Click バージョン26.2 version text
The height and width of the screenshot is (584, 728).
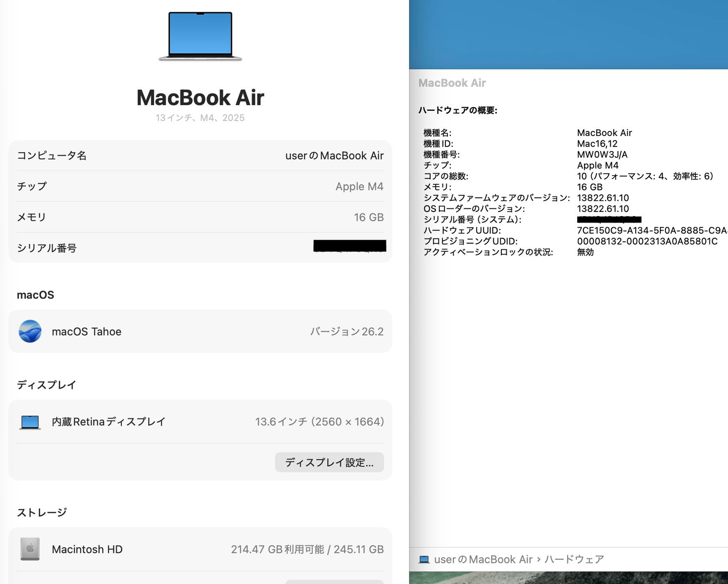[347, 331]
